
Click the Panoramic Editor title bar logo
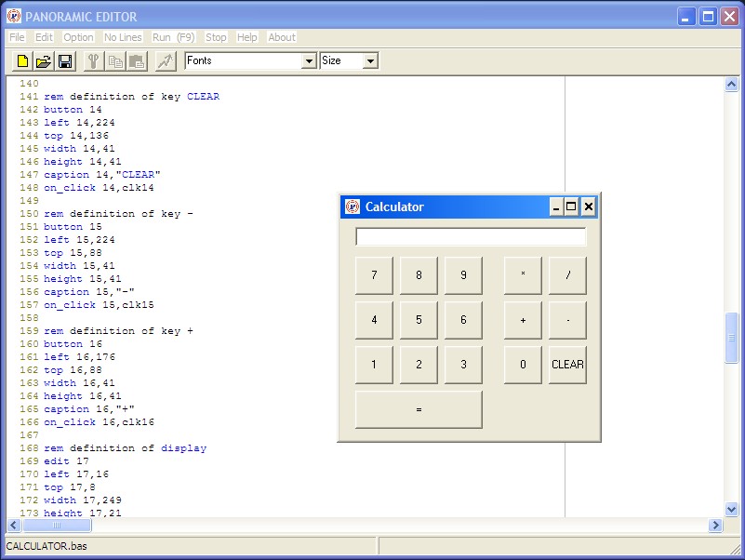coord(14,16)
